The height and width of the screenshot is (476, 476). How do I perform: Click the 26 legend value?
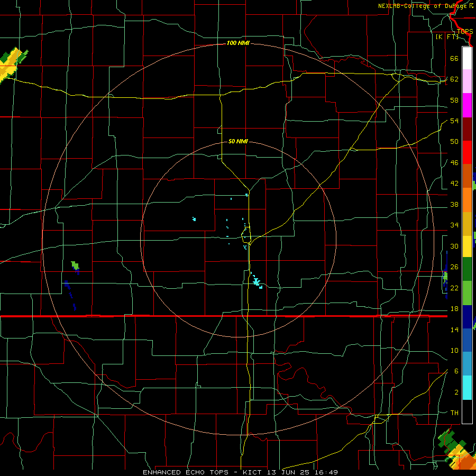[x=454, y=267]
